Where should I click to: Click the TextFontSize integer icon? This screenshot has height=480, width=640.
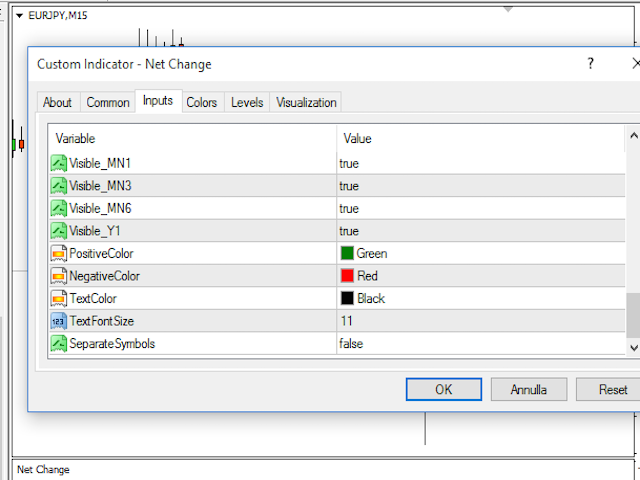59,321
